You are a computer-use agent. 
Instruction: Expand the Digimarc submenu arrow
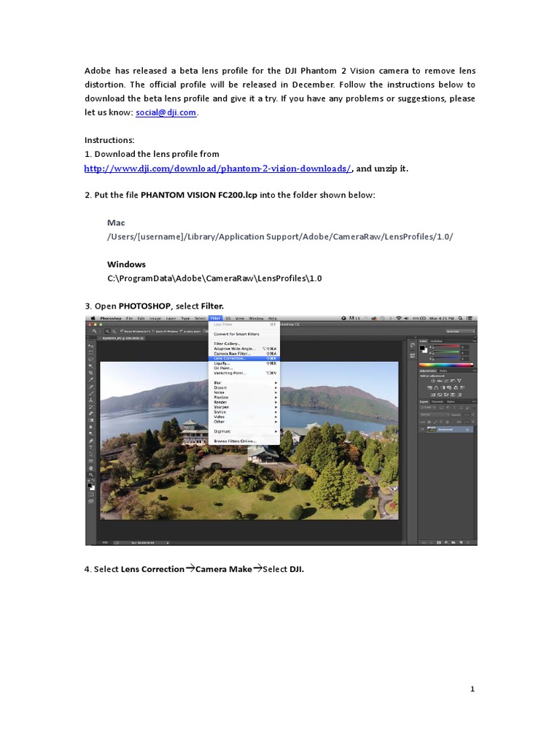tap(276, 431)
